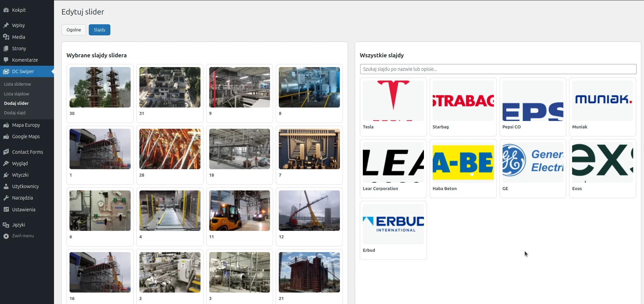Switch to the Ogolne tab
This screenshot has height=304, width=644.
[x=74, y=30]
